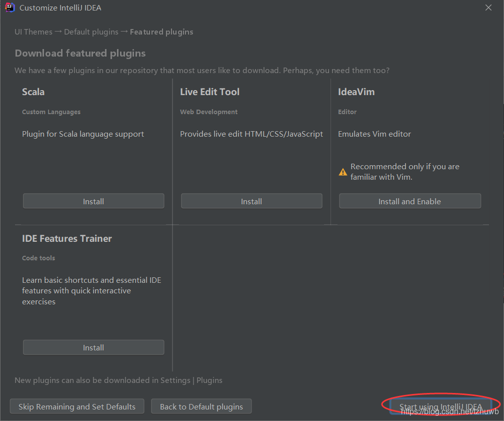Click Start using IntelliJ IDEA button
Screen dimensions: 504x421
tap(440, 406)
